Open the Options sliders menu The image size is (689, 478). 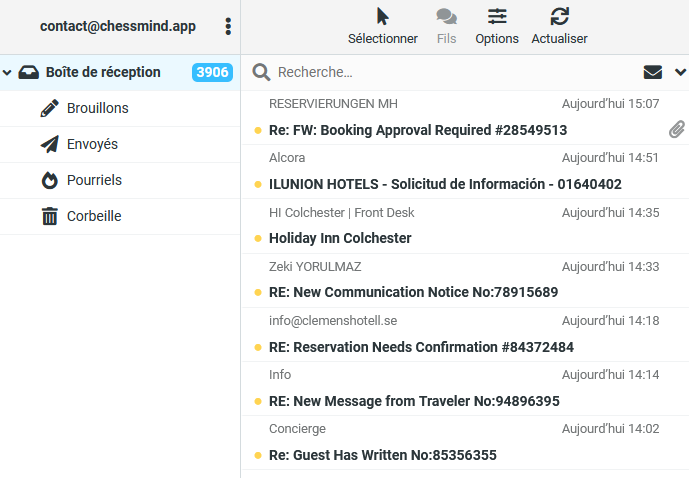(x=497, y=26)
